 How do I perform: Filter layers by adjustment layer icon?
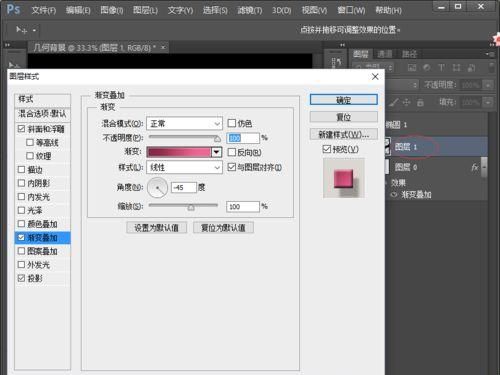point(427,68)
